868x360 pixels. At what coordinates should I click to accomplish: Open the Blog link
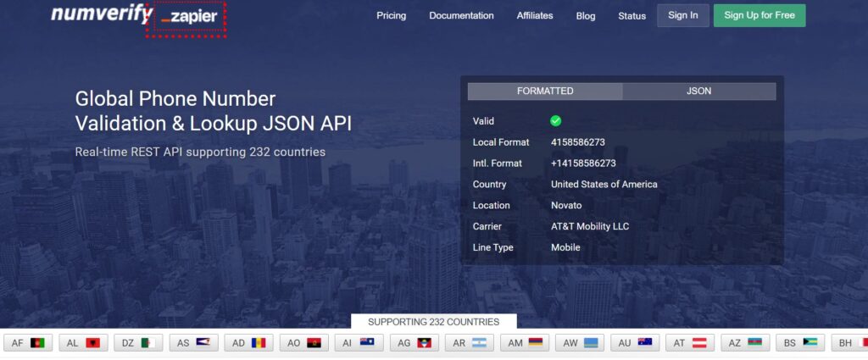coord(586,16)
